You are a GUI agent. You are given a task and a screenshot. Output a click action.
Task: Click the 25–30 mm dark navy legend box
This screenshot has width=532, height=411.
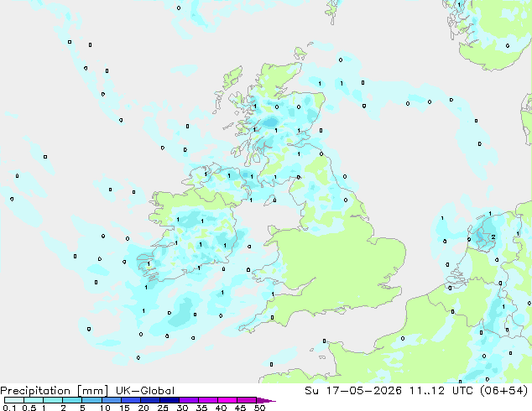pyautogui.click(x=169, y=400)
